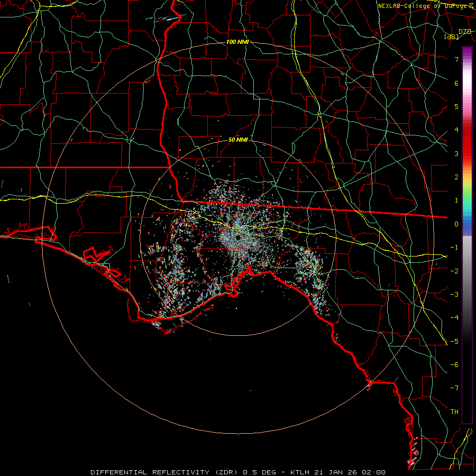This screenshot has width=476, height=476.
Task: Click the 5 dB scale label
Action: 456,106
